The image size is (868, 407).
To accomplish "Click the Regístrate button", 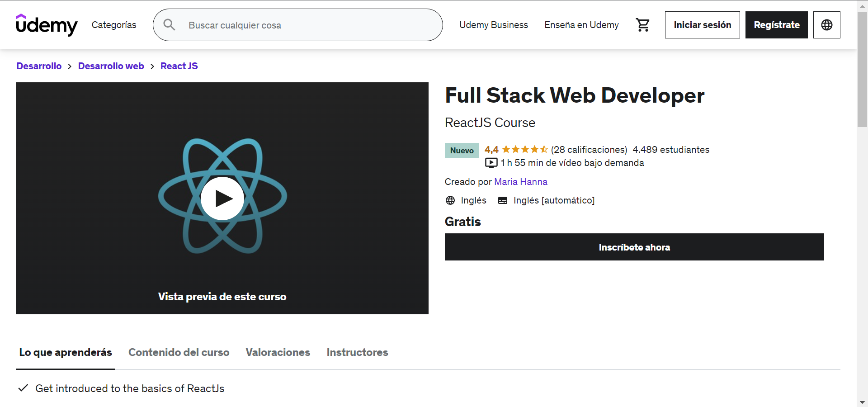I will [776, 25].
